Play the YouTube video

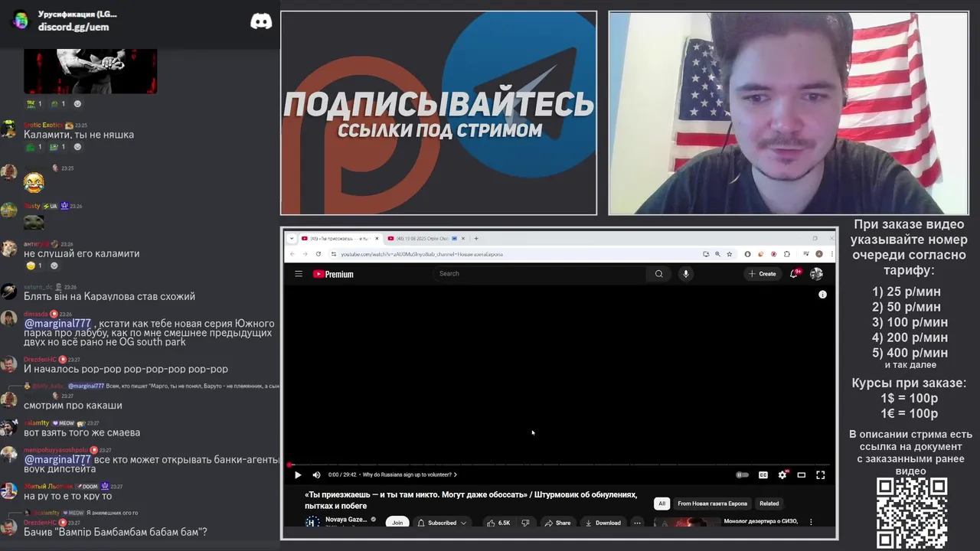298,475
